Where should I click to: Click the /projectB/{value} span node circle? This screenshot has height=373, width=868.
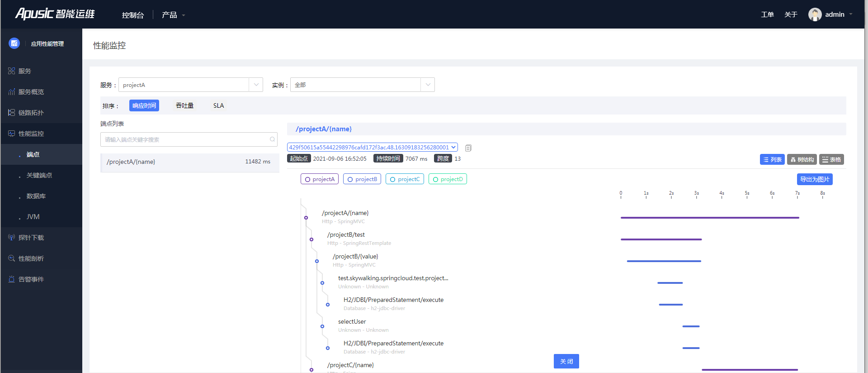click(x=317, y=261)
